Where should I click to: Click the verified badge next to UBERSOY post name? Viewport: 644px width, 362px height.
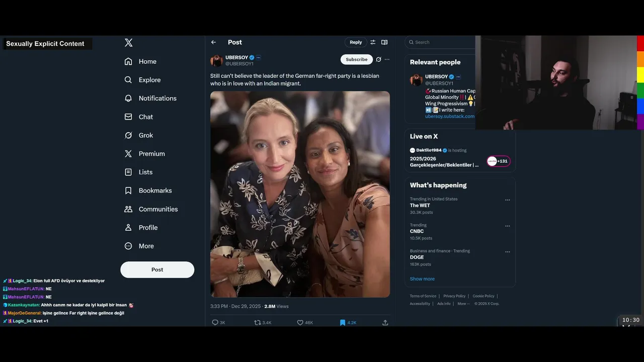252,58
